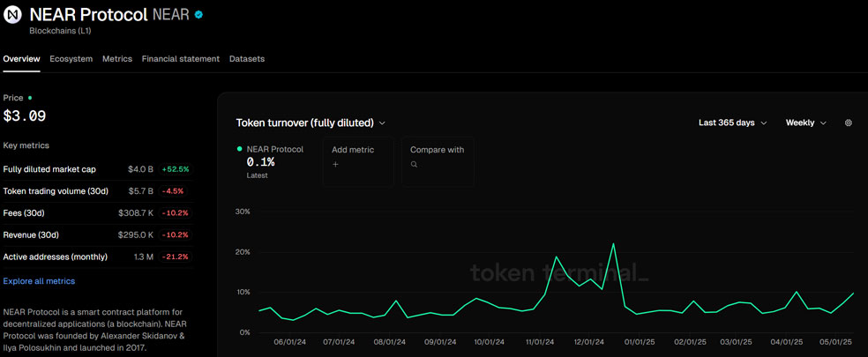Image resolution: width=868 pixels, height=357 pixels.
Task: Expand the Token turnover metric dropdown
Action: [x=311, y=123]
